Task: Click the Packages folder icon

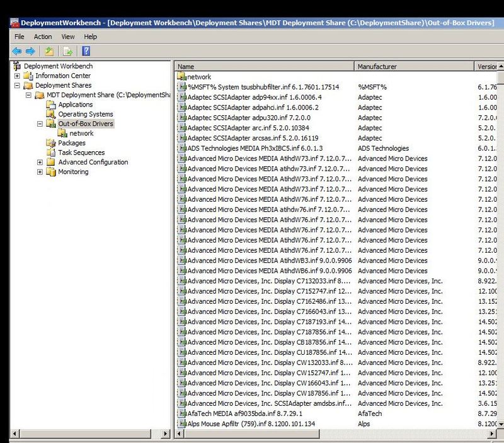Action: [52, 142]
